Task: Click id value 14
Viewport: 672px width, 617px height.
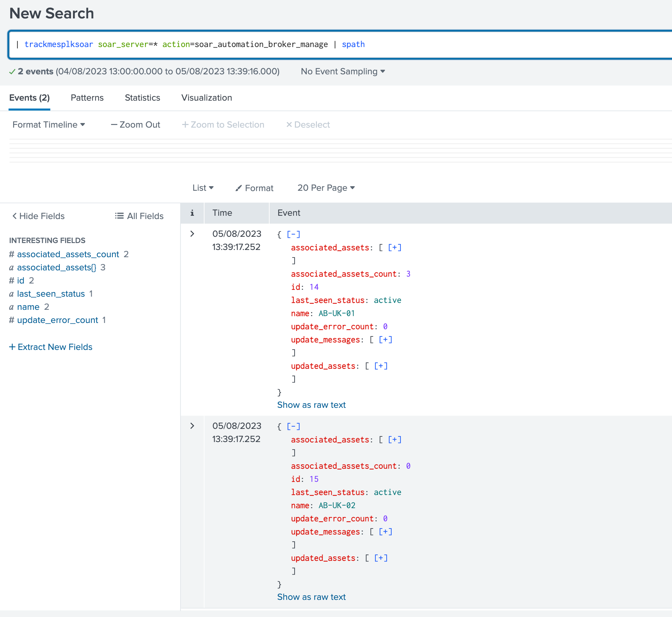Action: pos(314,287)
